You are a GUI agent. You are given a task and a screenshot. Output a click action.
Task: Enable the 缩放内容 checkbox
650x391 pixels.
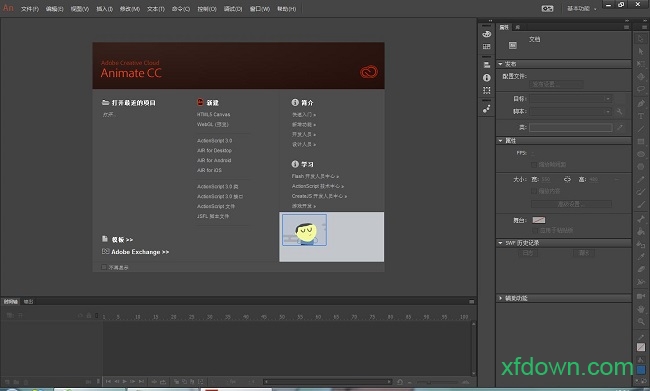[534, 191]
